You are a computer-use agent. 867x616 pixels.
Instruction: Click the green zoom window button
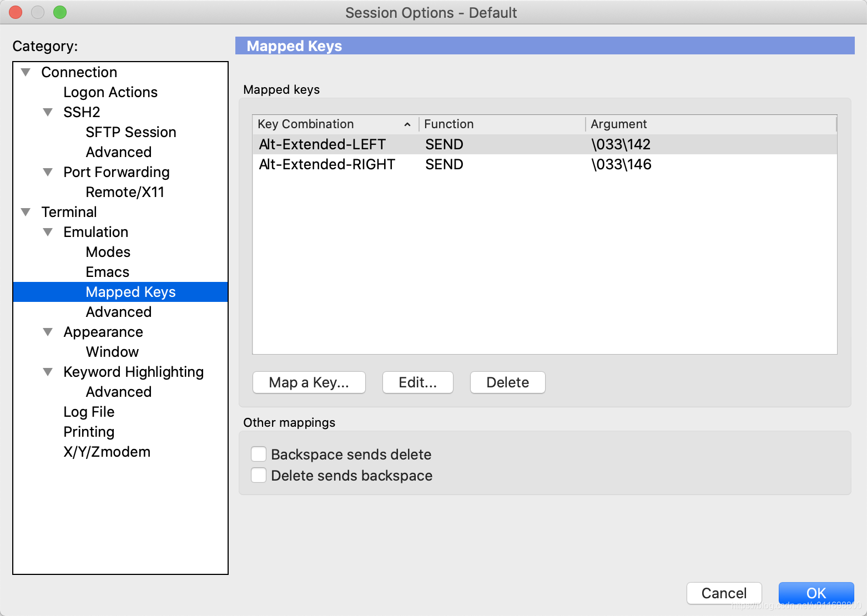60,12
